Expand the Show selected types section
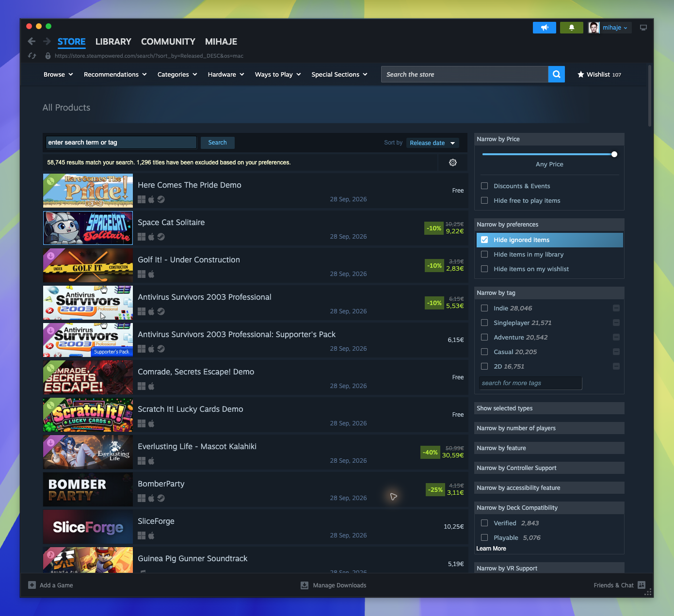The image size is (674, 616). 549,408
